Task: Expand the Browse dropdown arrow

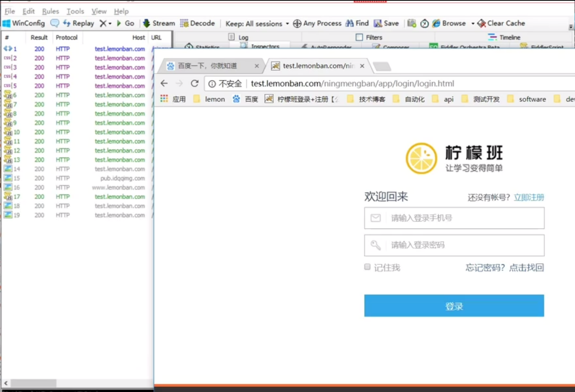Action: 473,23
